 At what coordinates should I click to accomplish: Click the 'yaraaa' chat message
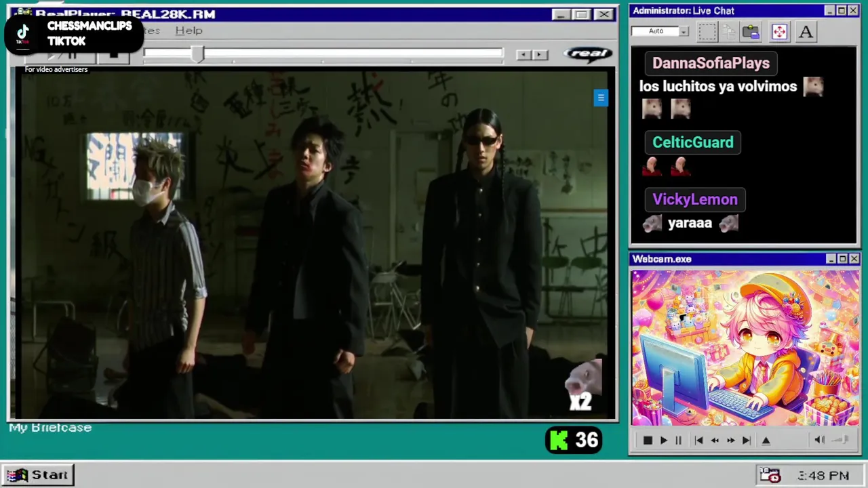point(690,223)
